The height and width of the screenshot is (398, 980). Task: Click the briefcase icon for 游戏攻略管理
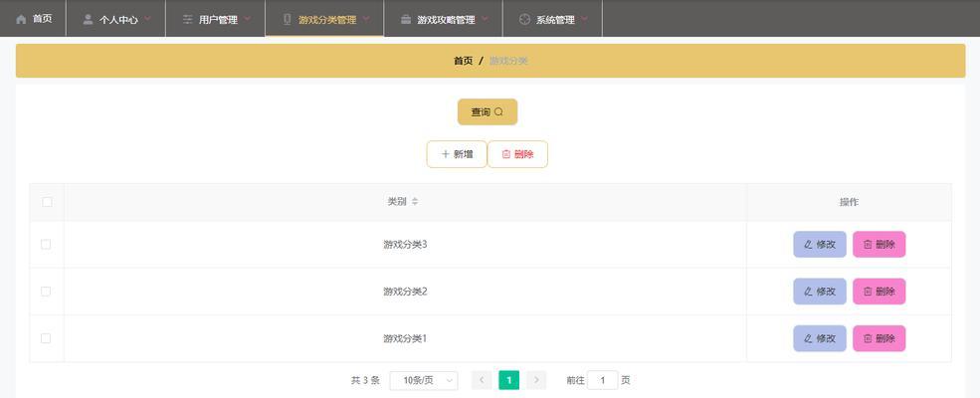pyautogui.click(x=405, y=19)
